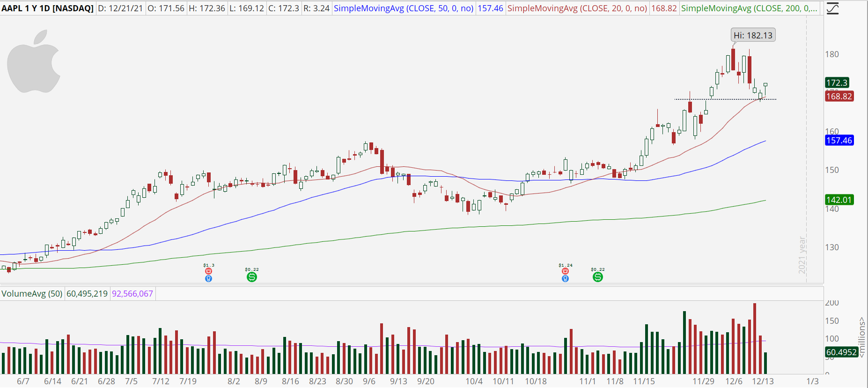Screen dimensions: 868x388
Task: Click the 6/7 date on the time axis
Action: (x=23, y=381)
